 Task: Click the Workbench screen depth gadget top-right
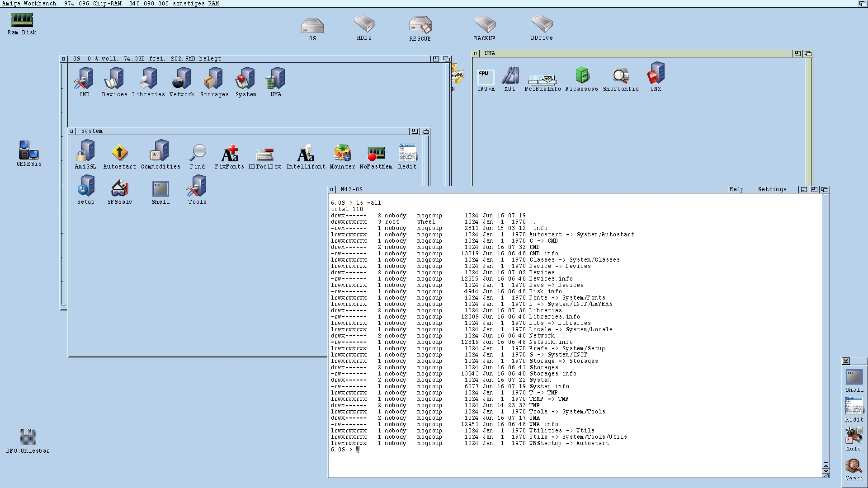[x=863, y=4]
